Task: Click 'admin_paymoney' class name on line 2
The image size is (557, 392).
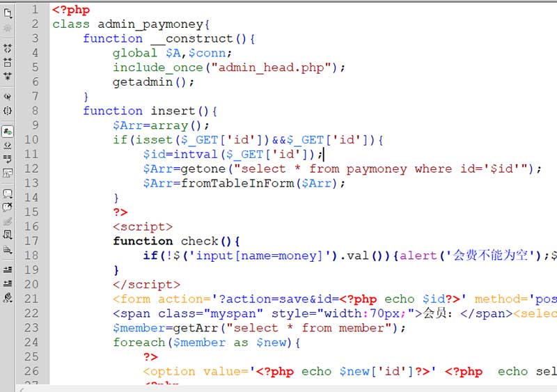Action: pyautogui.click(x=150, y=24)
